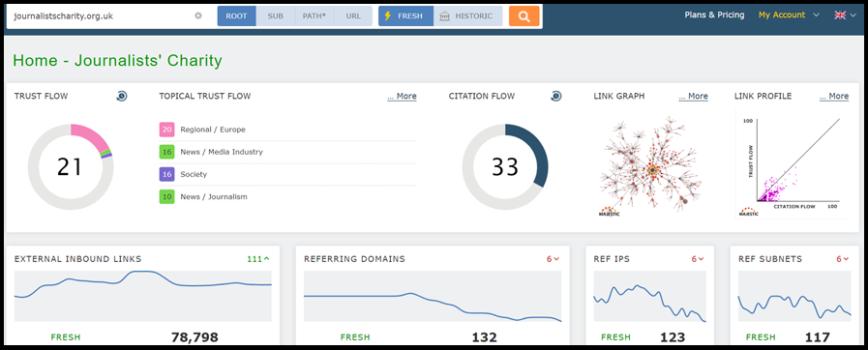Image resolution: width=868 pixels, height=350 pixels.
Task: Click Link Profile More link
Action: pos(834,97)
